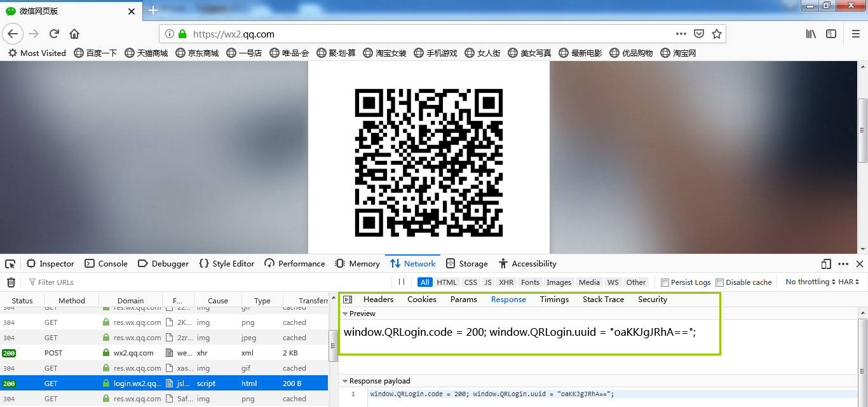The width and height of the screenshot is (868, 407).
Task: Toggle DevTools dock side mode
Action: click(x=826, y=264)
